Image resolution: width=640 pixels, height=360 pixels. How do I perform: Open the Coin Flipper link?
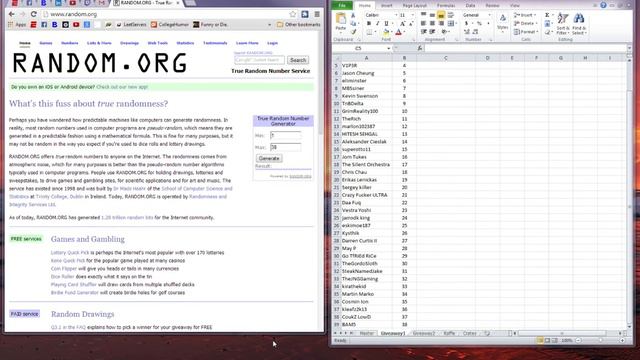64,269
